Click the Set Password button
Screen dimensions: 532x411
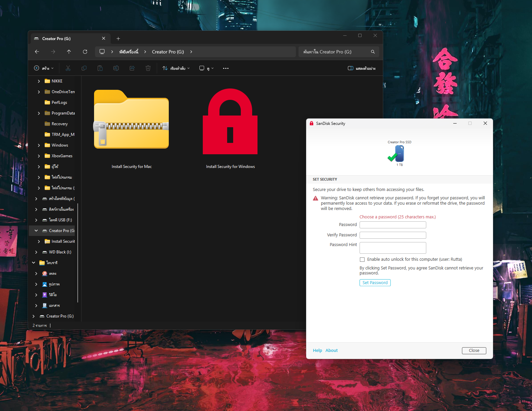375,283
